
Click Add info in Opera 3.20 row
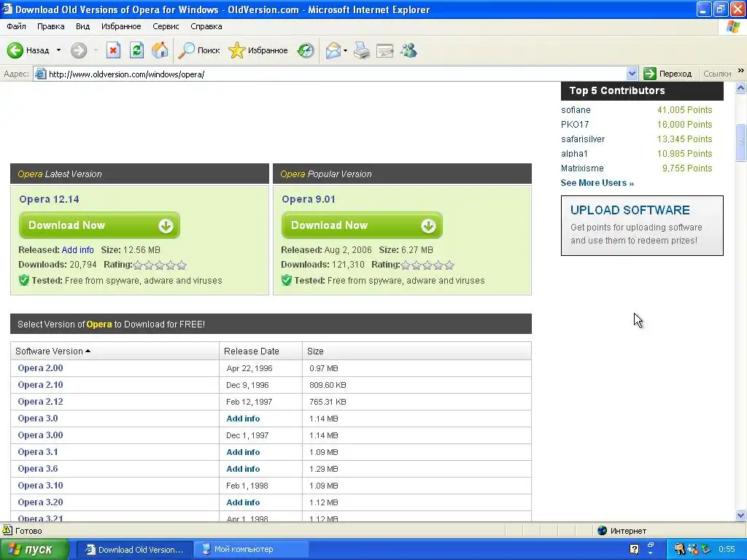tap(243, 502)
